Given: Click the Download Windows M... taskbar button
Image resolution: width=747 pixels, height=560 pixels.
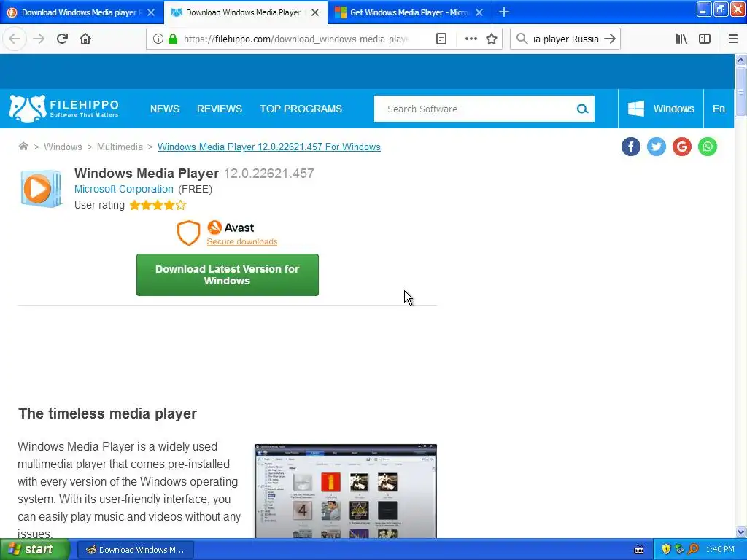Looking at the screenshot, I should tap(135, 550).
